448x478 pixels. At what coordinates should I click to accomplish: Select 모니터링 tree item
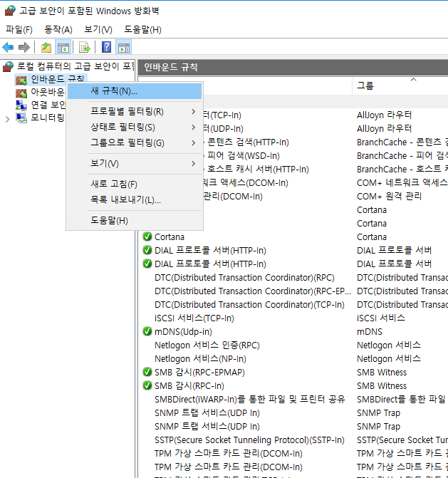pos(48,118)
